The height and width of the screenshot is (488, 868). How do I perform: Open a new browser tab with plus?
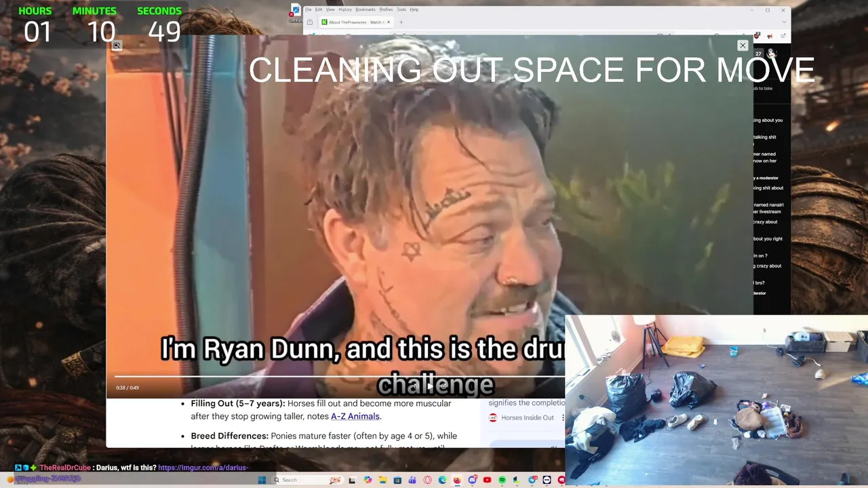[401, 22]
